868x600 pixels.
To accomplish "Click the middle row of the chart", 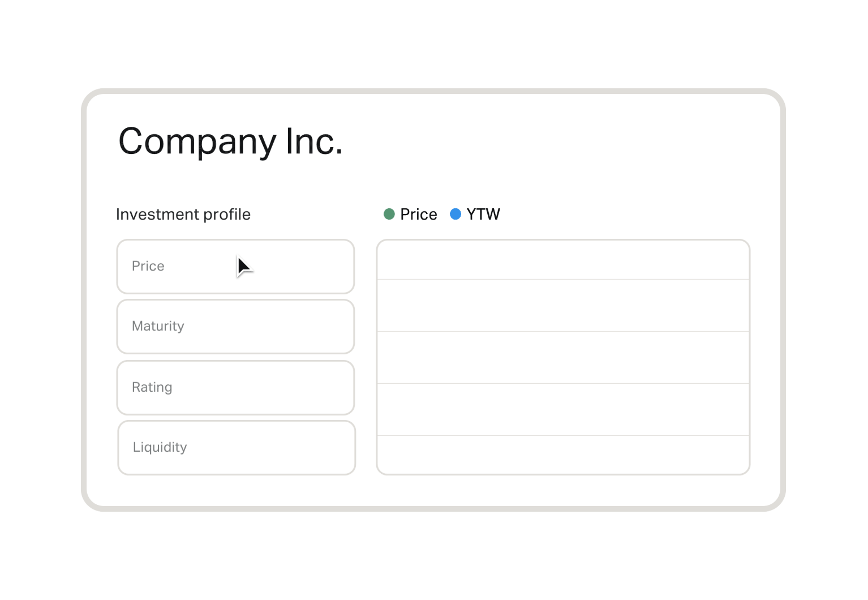I will [564, 358].
